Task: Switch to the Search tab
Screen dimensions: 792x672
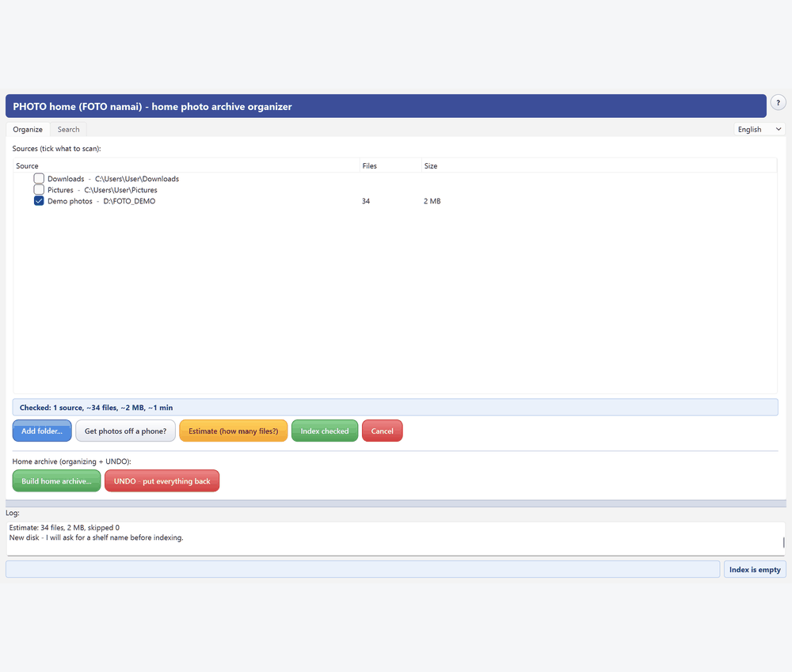Action: 68,129
